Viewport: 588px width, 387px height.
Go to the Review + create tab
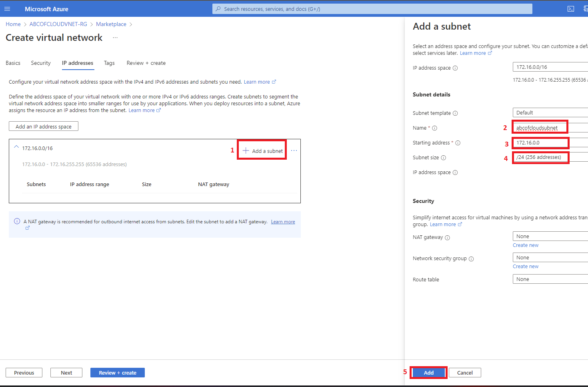146,63
